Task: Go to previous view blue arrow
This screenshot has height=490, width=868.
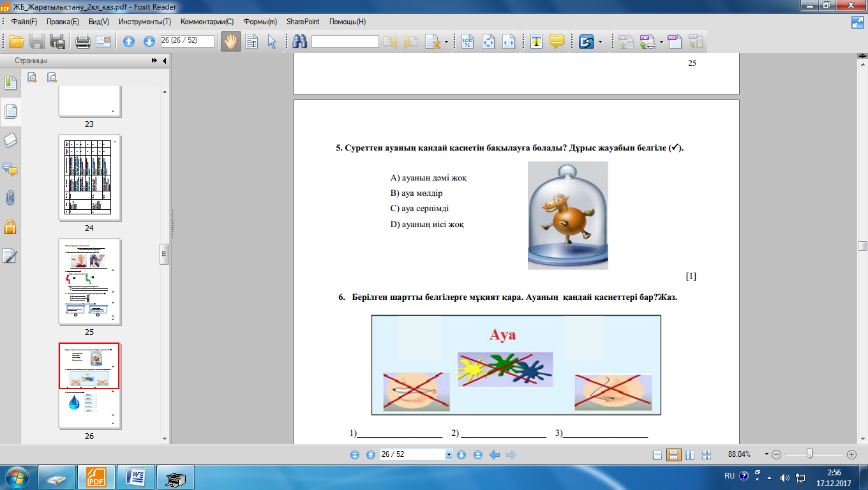Action: tap(494, 455)
